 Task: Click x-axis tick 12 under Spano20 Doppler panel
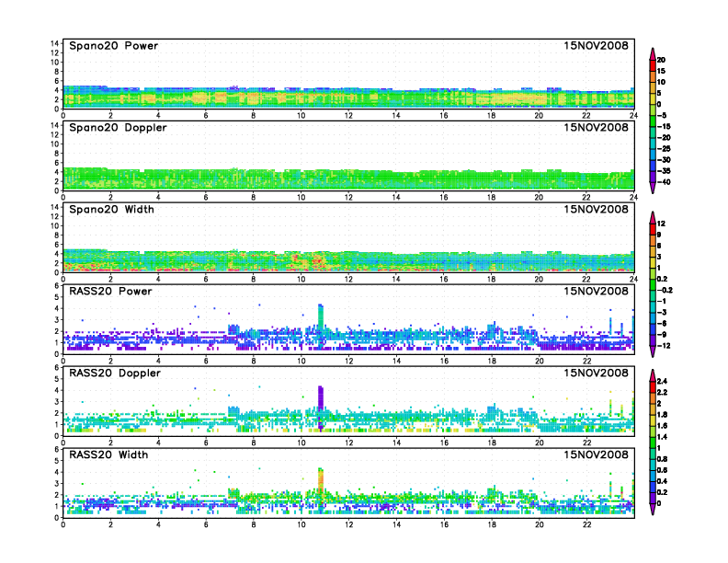pos(348,197)
